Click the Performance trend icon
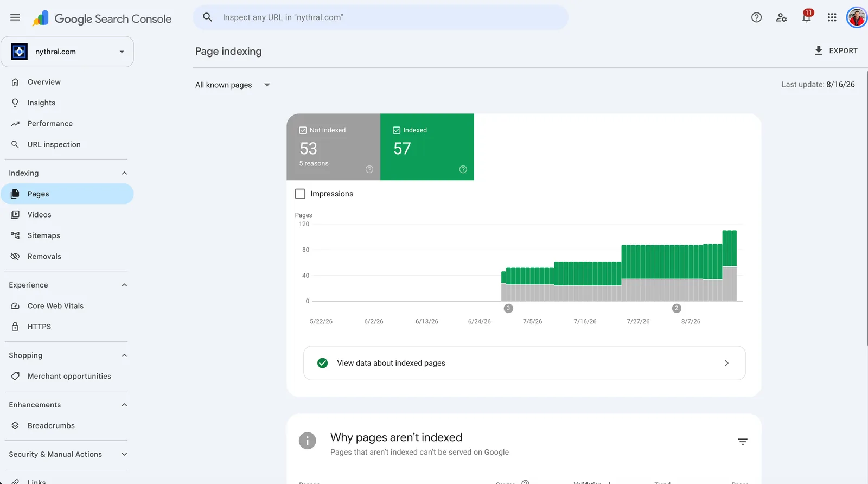This screenshot has width=868, height=484. pyautogui.click(x=15, y=124)
